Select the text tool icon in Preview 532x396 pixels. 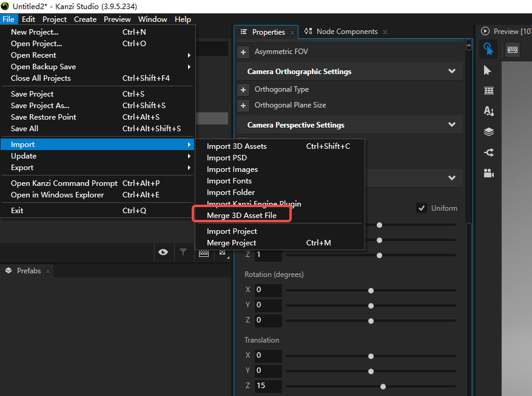(488, 111)
